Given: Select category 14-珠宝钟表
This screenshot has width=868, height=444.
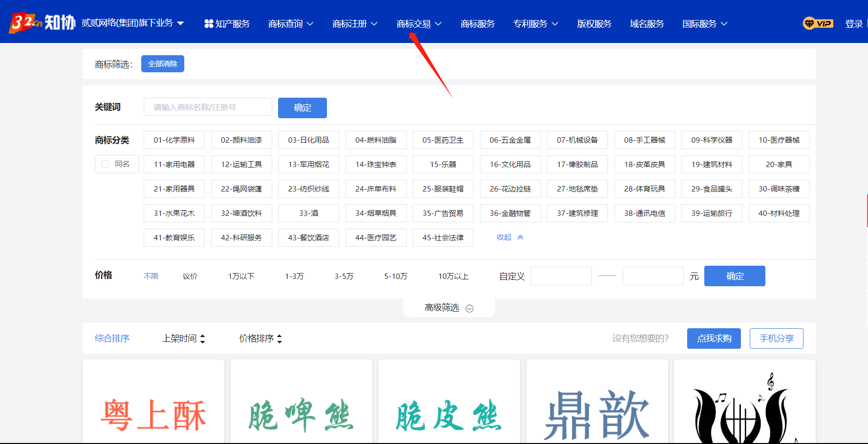Looking at the screenshot, I should pyautogui.click(x=376, y=164).
